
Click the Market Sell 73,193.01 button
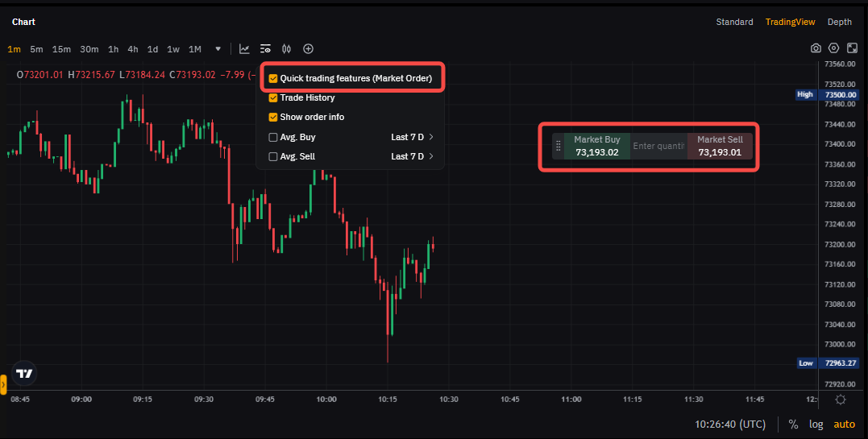[720, 146]
